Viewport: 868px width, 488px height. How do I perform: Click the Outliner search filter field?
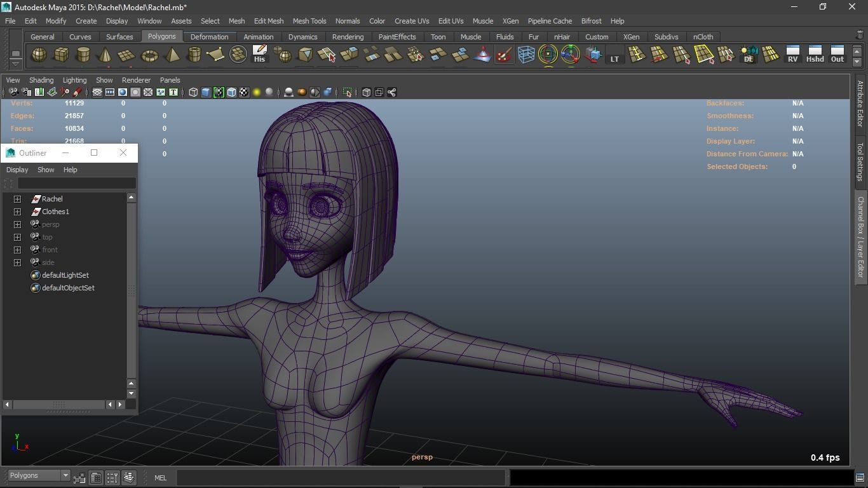(76, 184)
